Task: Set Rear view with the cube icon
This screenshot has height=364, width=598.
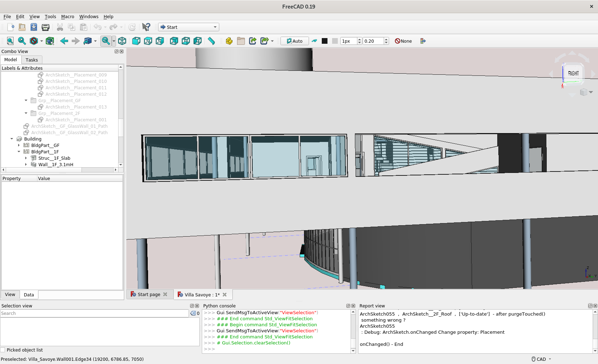Action: [x=174, y=41]
